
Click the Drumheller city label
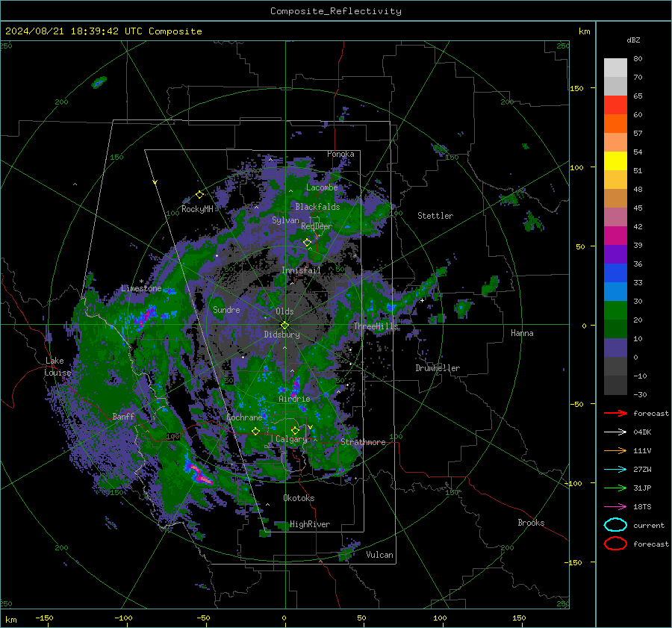pos(438,368)
